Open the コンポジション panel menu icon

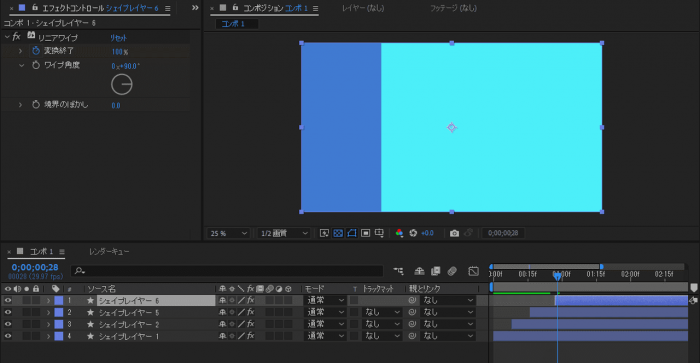[315, 8]
